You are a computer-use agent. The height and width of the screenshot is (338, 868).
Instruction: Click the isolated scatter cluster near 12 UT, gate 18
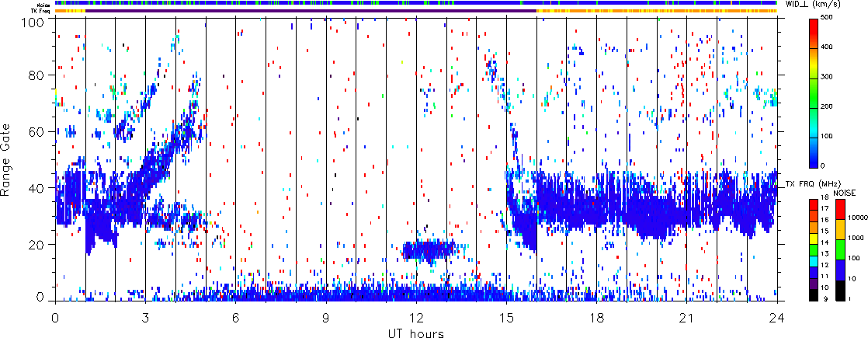(x=428, y=249)
